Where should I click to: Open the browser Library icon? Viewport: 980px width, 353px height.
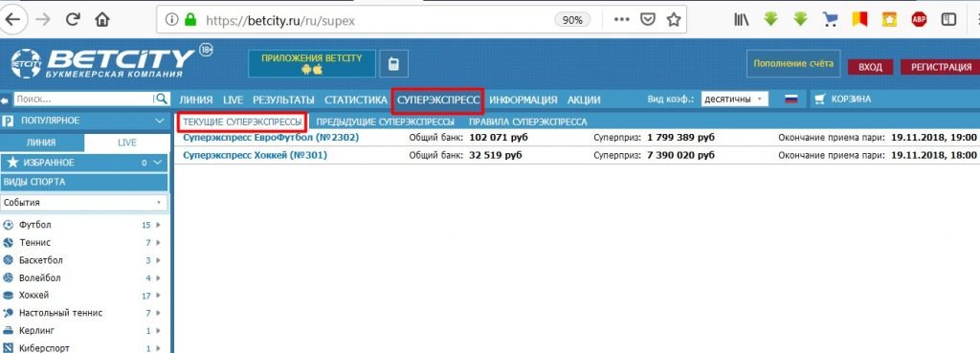point(742,20)
